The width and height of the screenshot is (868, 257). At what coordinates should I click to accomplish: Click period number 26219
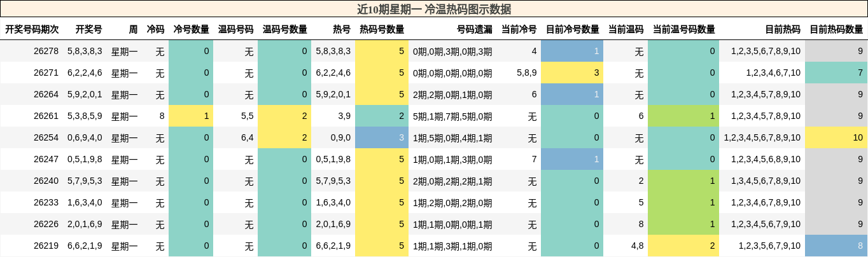[x=46, y=246]
